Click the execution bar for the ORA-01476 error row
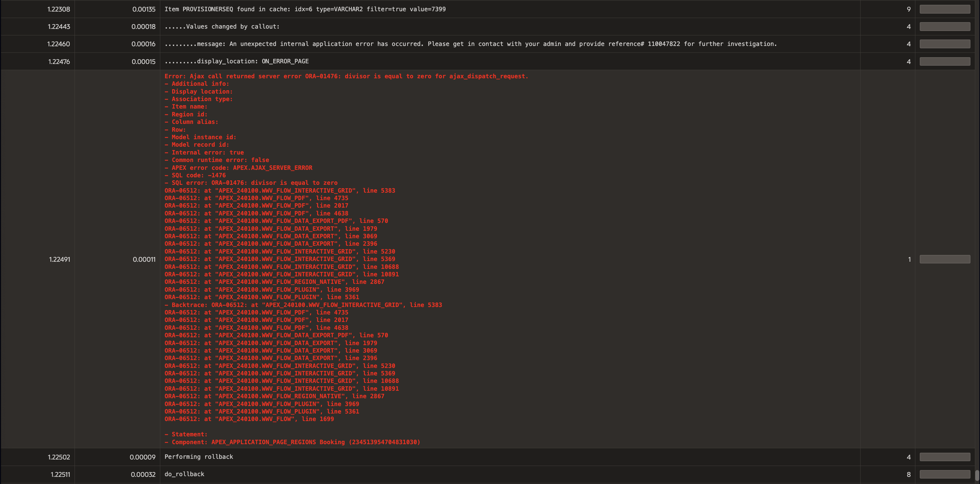This screenshot has width=980, height=484. 945,259
